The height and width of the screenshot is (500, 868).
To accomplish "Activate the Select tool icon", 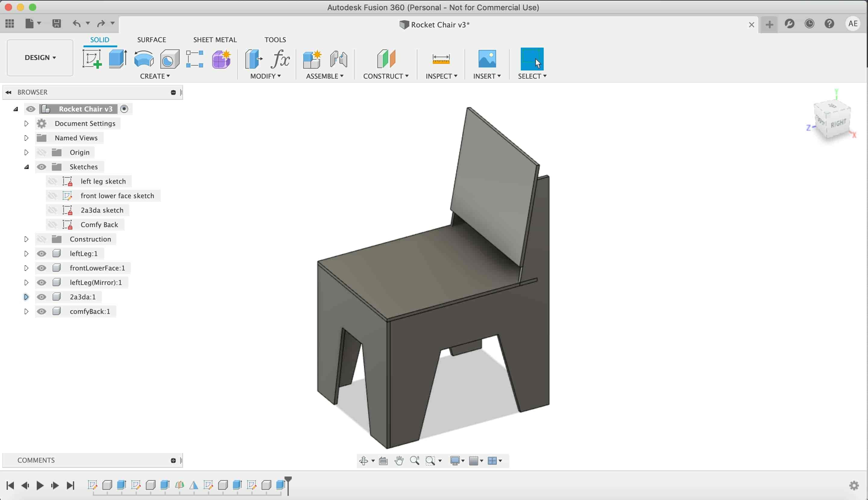I will tap(532, 59).
